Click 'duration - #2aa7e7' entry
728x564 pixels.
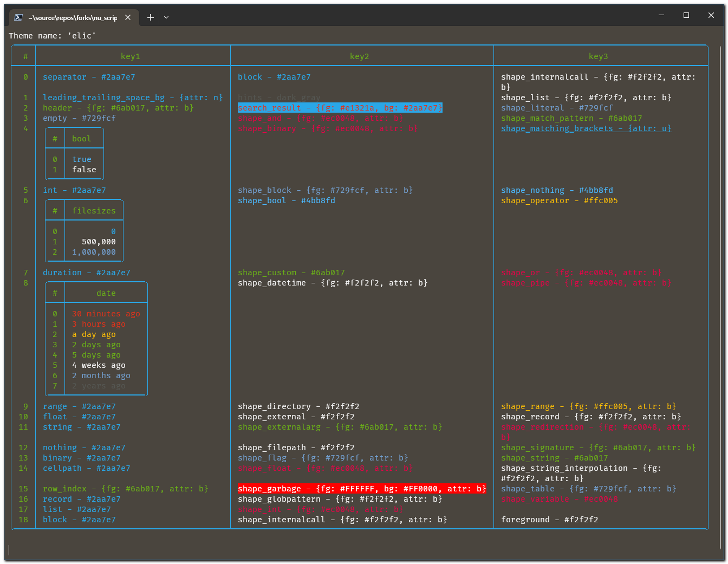(87, 273)
